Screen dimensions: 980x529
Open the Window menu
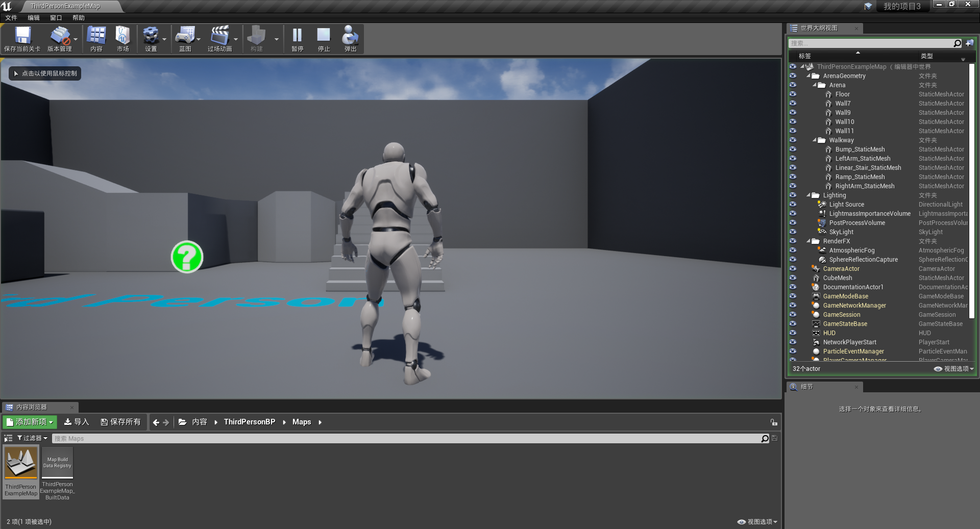(56, 18)
